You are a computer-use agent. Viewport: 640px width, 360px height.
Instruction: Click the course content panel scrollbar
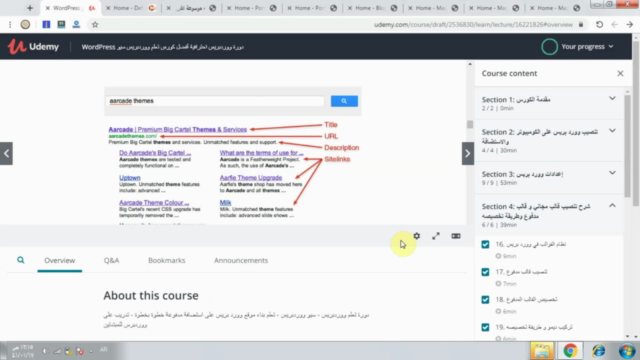click(x=627, y=147)
